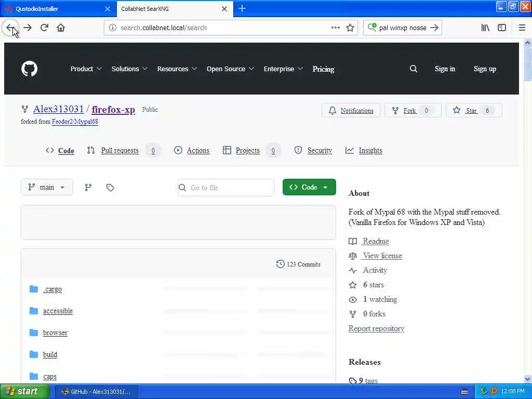Submit the search bar arrow
This screenshot has width=532, height=399.
point(434,28)
